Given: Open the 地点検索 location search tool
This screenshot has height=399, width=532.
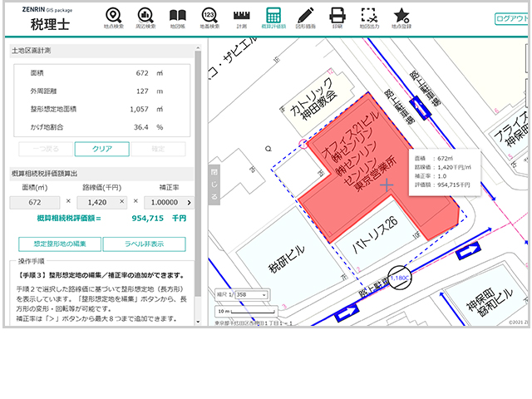Looking at the screenshot, I should 114,18.
